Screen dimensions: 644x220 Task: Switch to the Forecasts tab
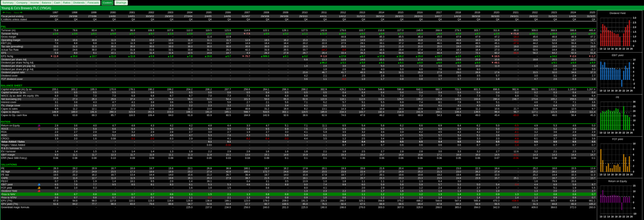pos(95,3)
